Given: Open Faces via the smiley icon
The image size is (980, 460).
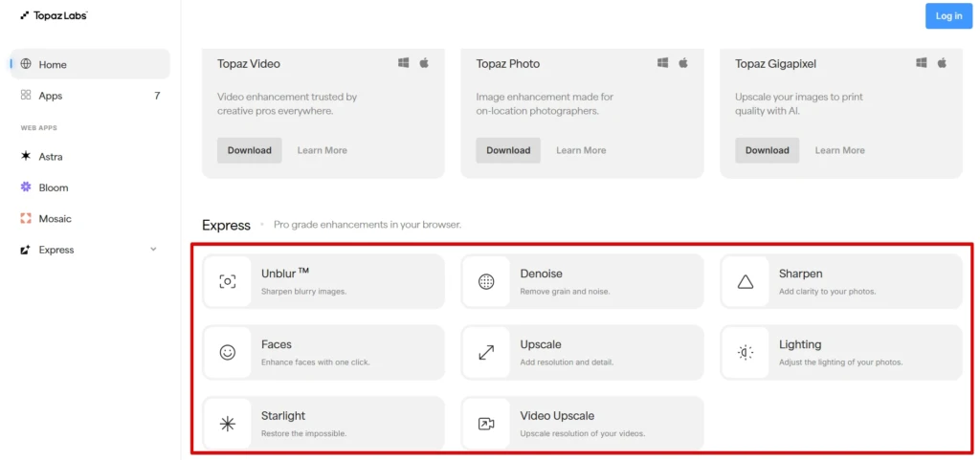Looking at the screenshot, I should (x=228, y=353).
